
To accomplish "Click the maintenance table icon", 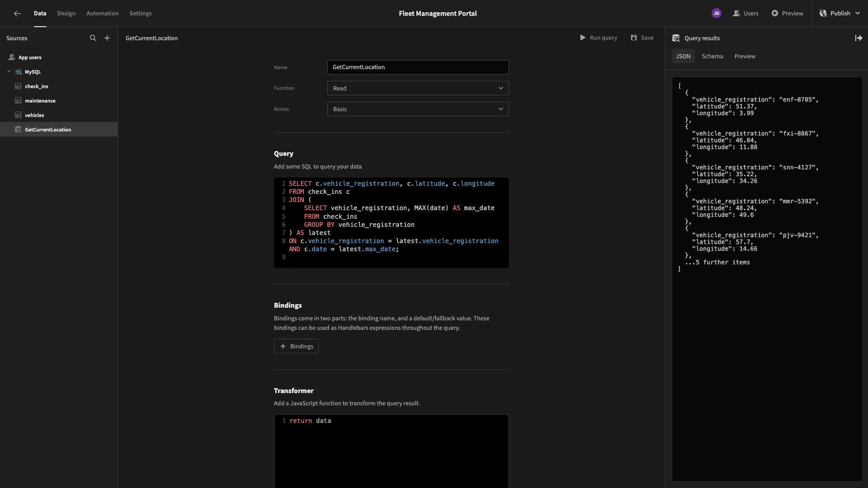I will coord(18,101).
